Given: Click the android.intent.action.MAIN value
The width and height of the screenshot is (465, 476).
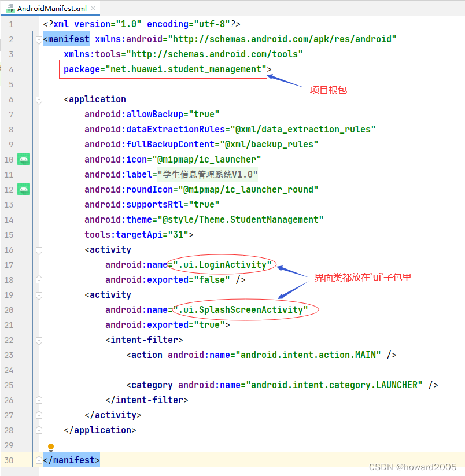Looking at the screenshot, I should (x=308, y=355).
